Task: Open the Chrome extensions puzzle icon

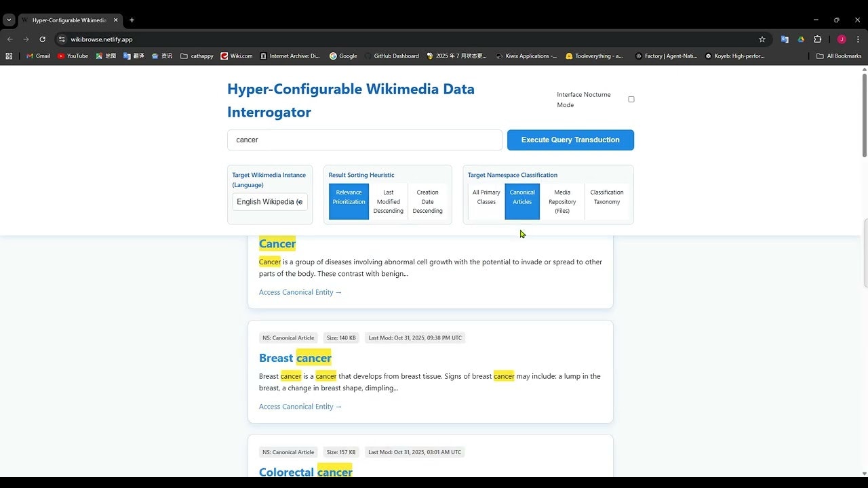Action: 817,39
